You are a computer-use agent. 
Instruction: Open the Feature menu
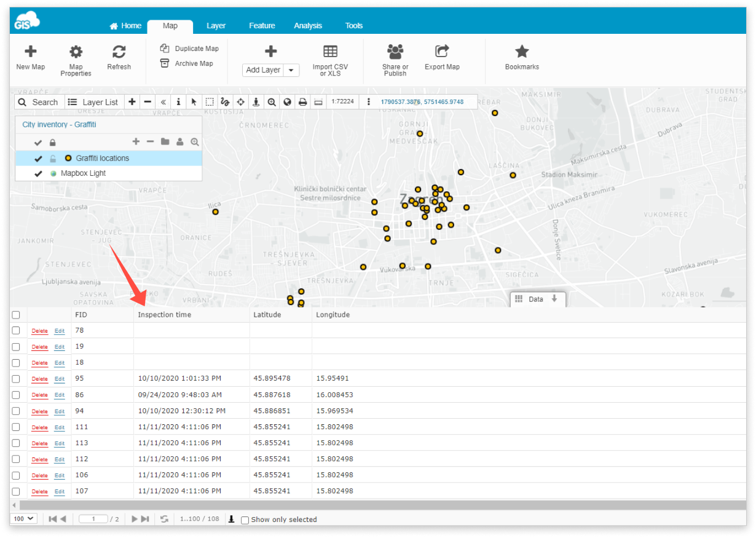click(262, 25)
